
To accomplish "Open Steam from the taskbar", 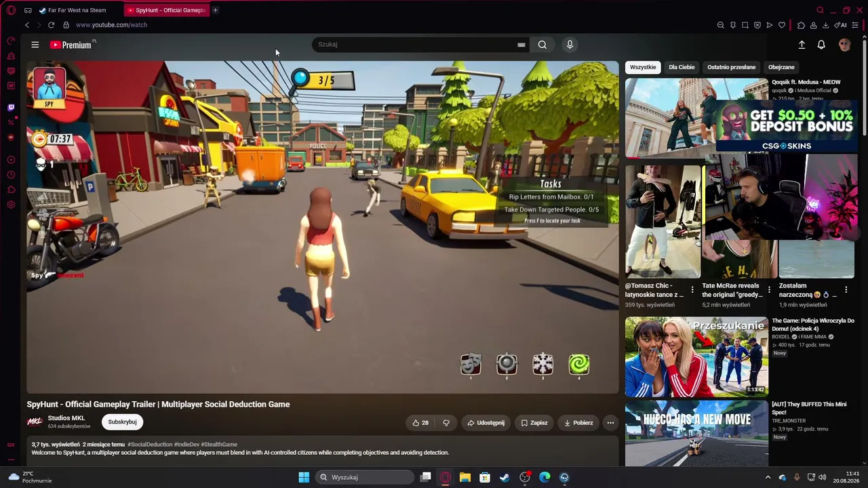I will 505,477.
